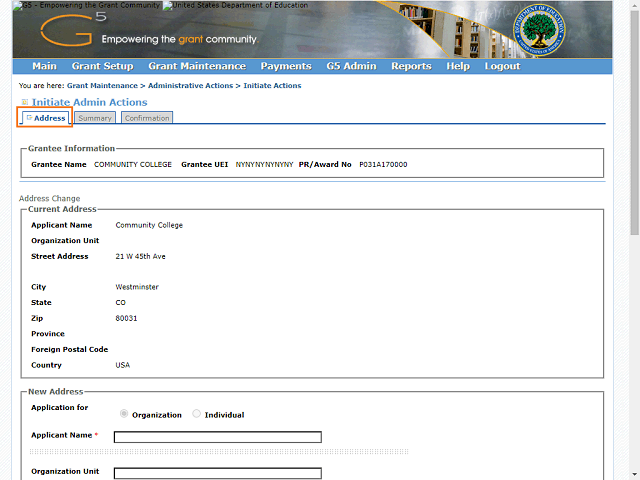Open the Main menu
Viewport: 640px width, 480px height.
point(44,67)
